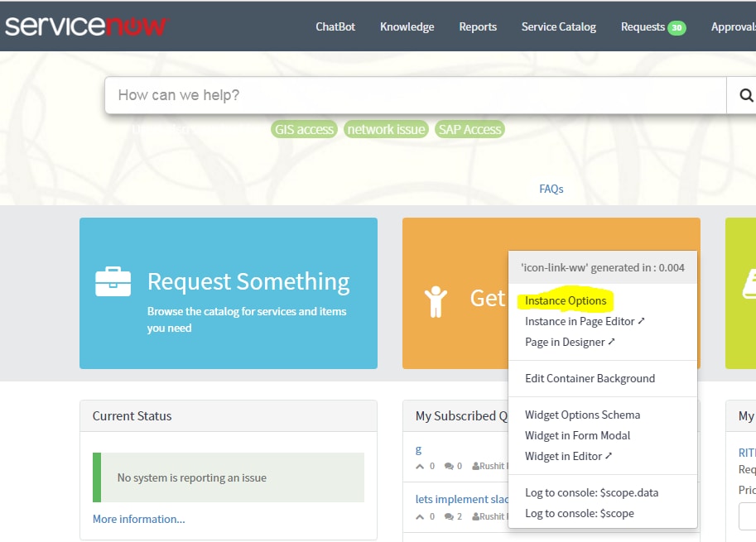
Task: Open the Approvals menu item
Action: click(x=734, y=27)
